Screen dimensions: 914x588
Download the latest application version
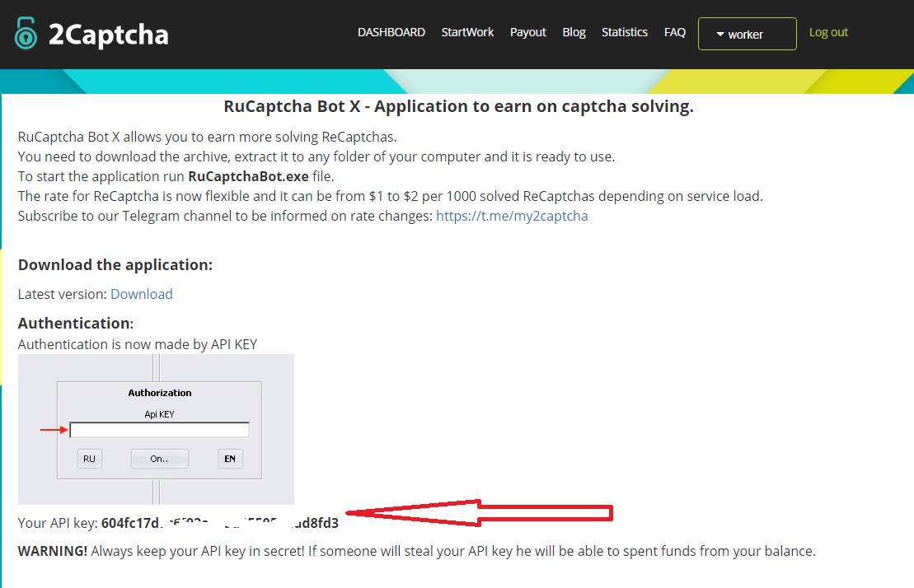click(141, 294)
